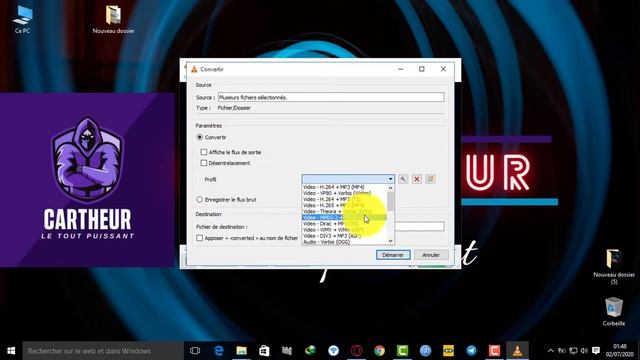The image size is (640, 360).
Task: Delete selected profile with red X icon
Action: (x=417, y=179)
